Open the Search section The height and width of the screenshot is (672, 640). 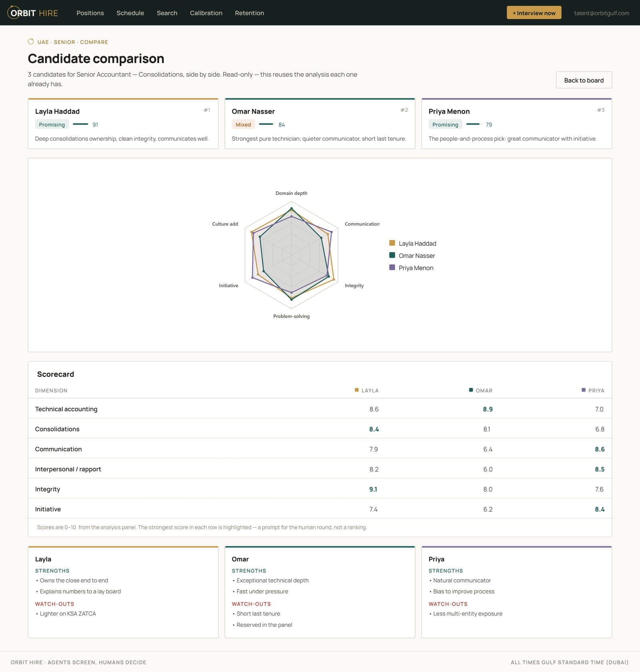coord(167,13)
